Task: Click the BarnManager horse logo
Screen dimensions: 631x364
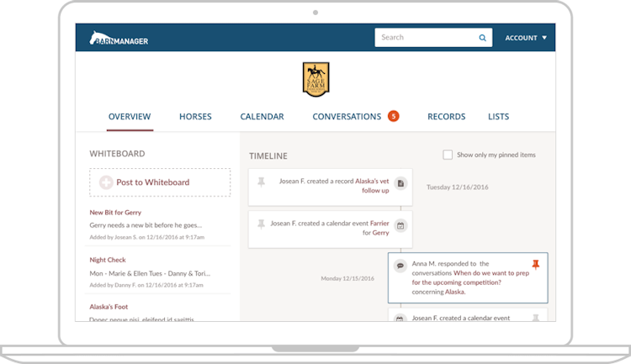Action: coord(119,38)
